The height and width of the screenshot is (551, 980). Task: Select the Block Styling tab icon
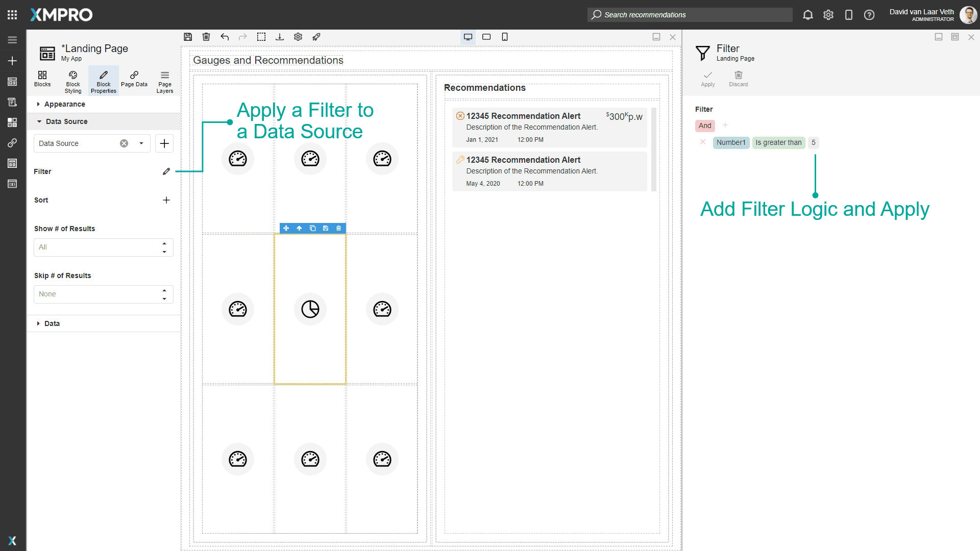[73, 81]
